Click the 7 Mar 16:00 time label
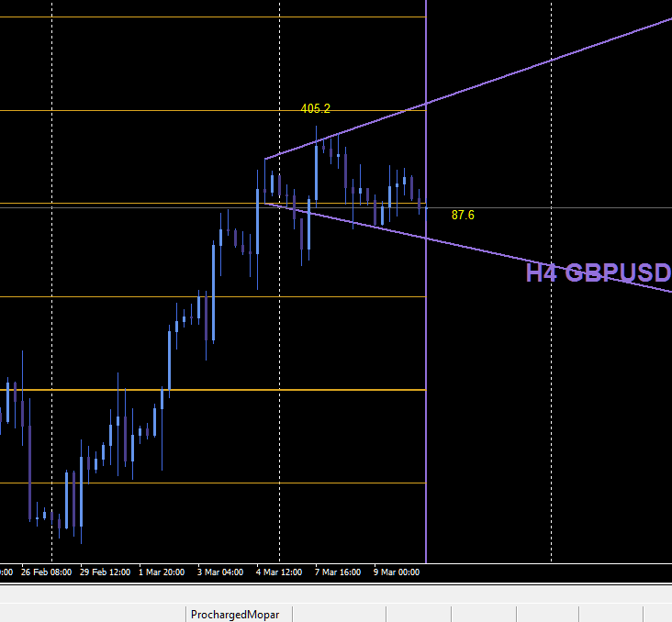672x622 pixels. tap(338, 572)
